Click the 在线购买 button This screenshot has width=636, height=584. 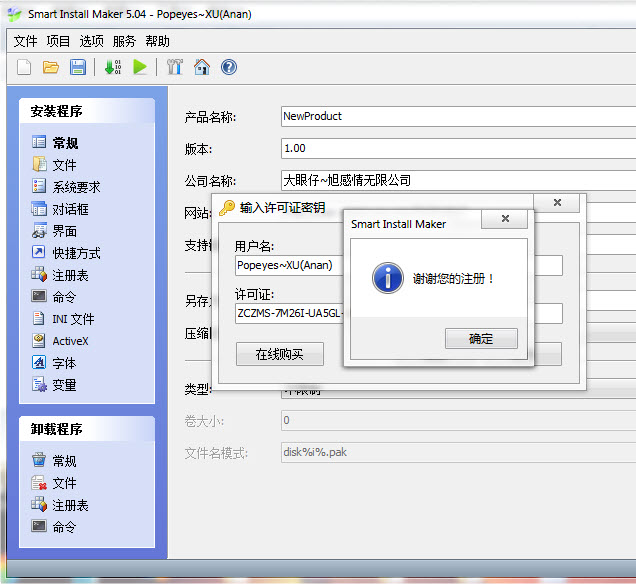280,354
